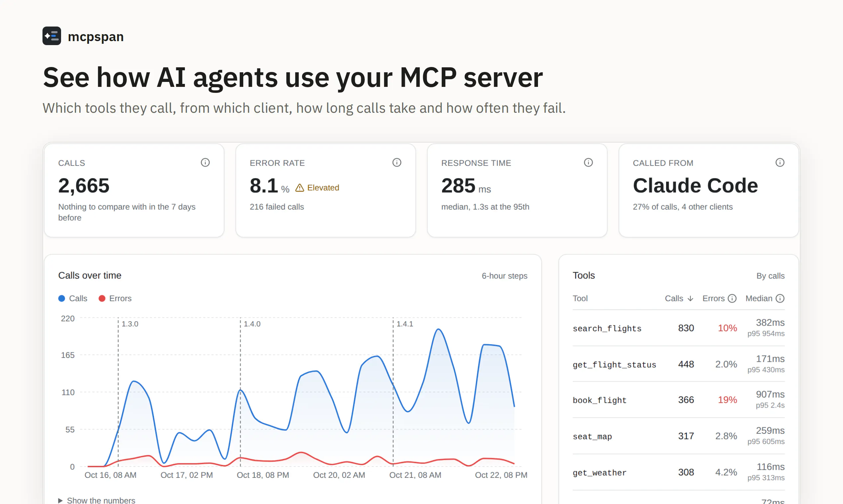Viewport: 843px width, 504px height.
Task: Select the 1.4.1 version marker on chart
Action: [405, 324]
